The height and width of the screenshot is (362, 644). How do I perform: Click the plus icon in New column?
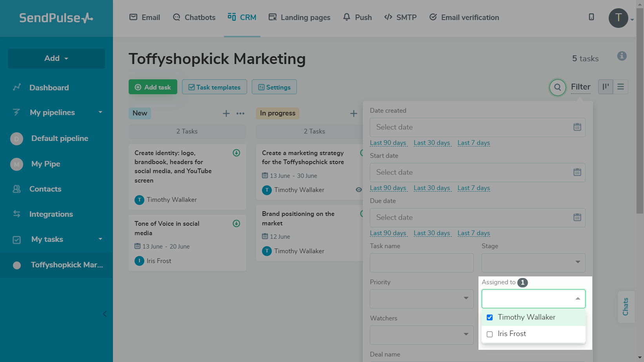[x=226, y=113]
